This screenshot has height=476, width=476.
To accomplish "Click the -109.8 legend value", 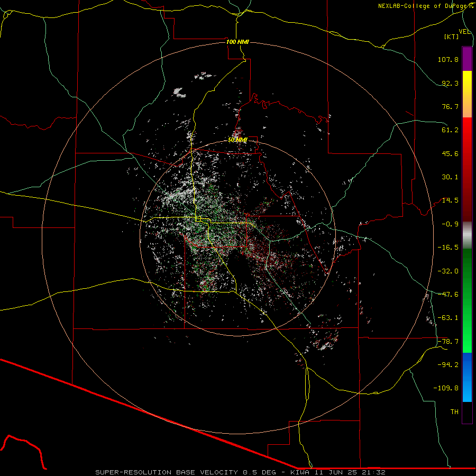I will coord(446,388).
